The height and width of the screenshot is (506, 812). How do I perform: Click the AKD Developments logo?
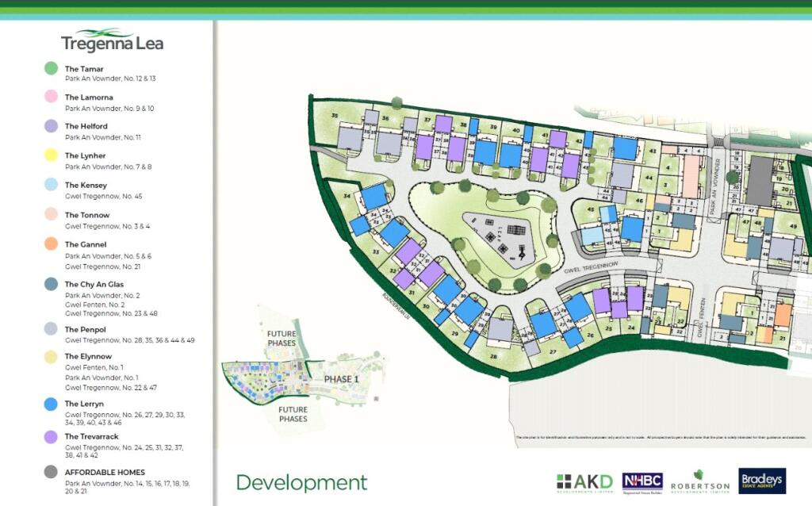584,481
